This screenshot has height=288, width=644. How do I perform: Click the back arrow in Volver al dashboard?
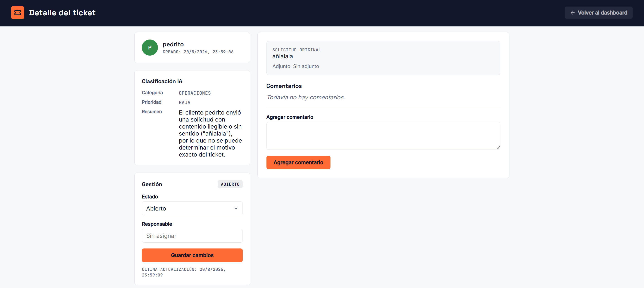573,13
